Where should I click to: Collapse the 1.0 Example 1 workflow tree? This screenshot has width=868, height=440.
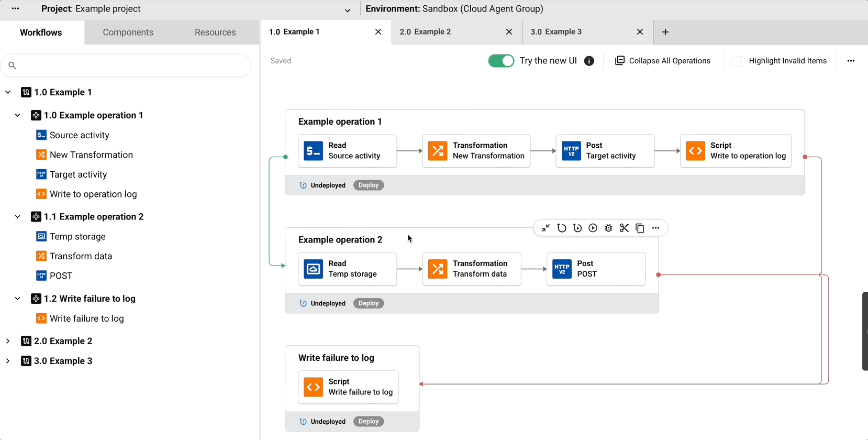click(x=8, y=92)
